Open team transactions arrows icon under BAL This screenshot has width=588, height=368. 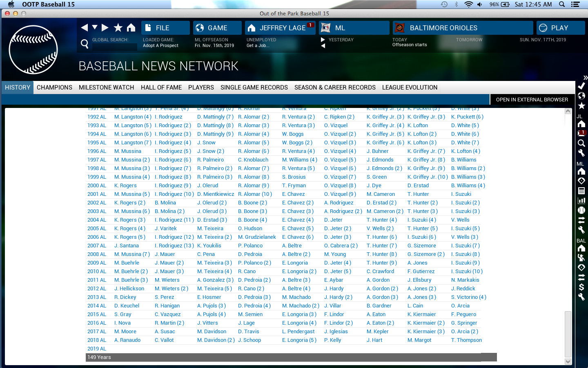point(581,277)
